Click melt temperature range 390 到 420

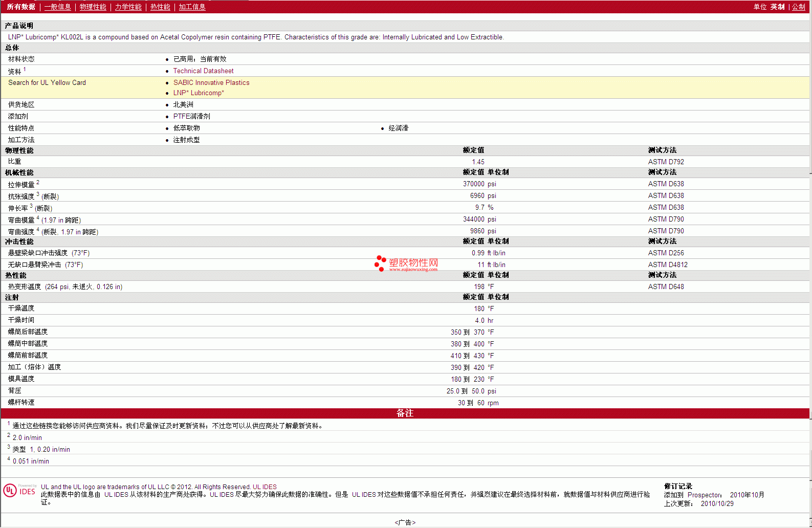[x=467, y=368]
